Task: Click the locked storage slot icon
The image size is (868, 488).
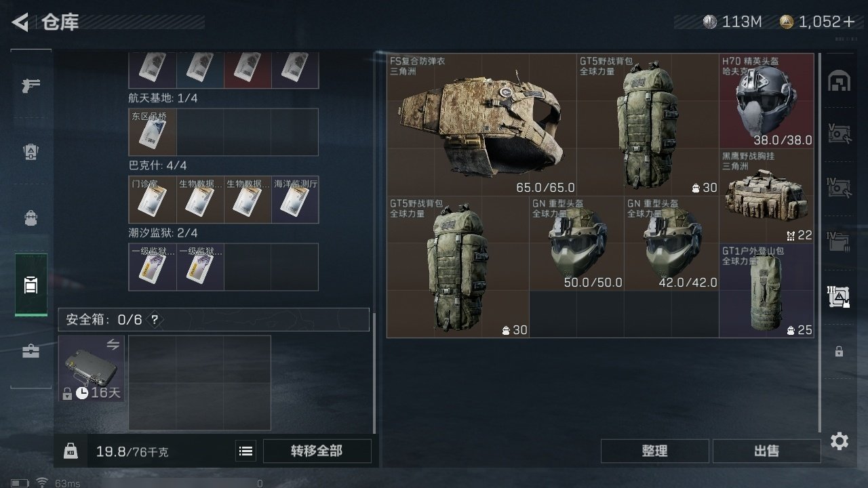Action: tap(839, 351)
